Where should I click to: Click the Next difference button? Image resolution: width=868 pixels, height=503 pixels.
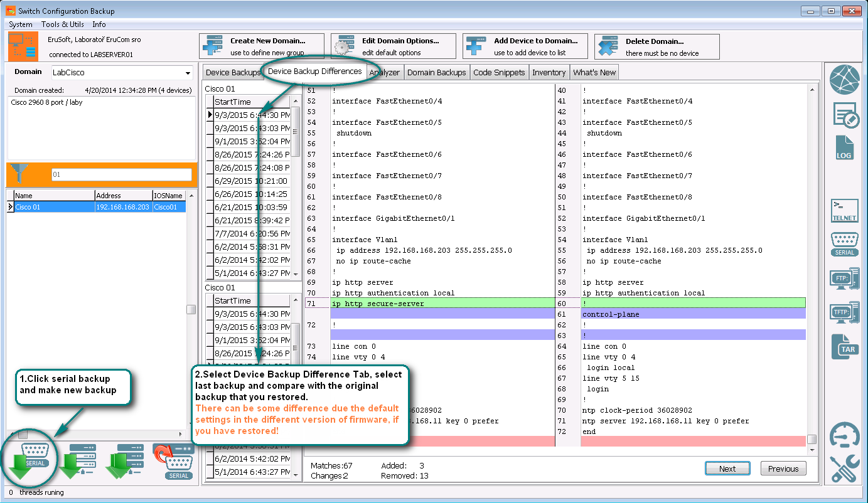(727, 469)
